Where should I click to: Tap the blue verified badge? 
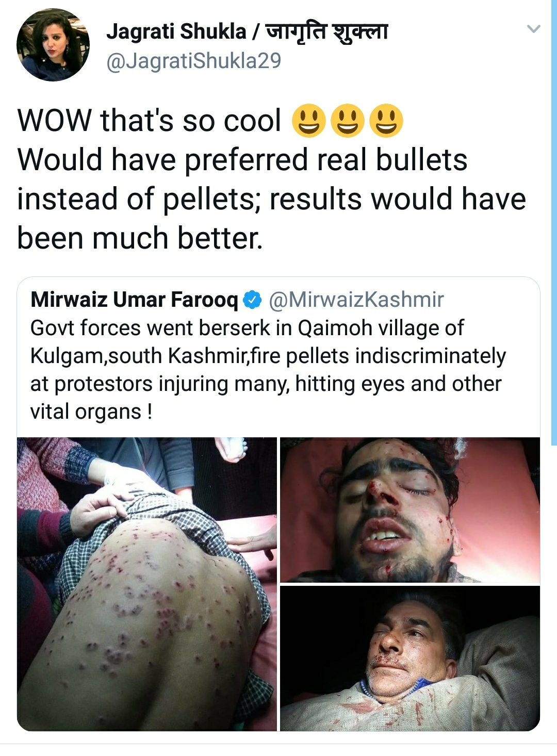click(x=252, y=300)
